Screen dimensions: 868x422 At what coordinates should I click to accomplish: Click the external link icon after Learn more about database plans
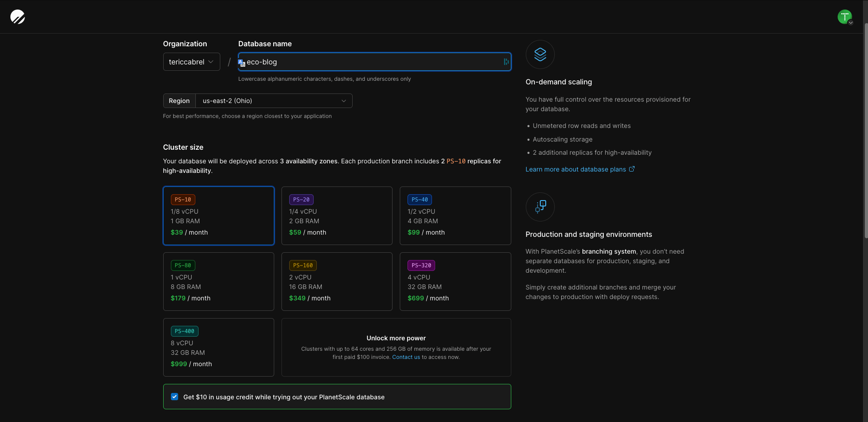point(632,169)
